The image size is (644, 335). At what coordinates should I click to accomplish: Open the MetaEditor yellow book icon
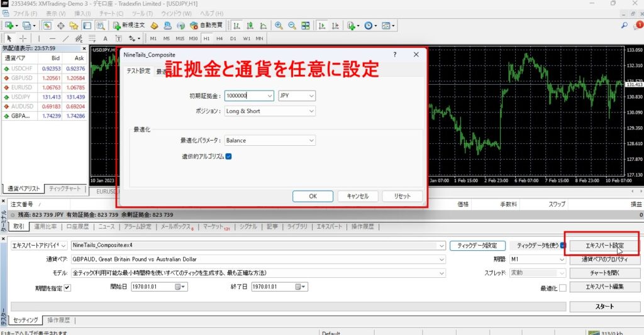tap(155, 25)
